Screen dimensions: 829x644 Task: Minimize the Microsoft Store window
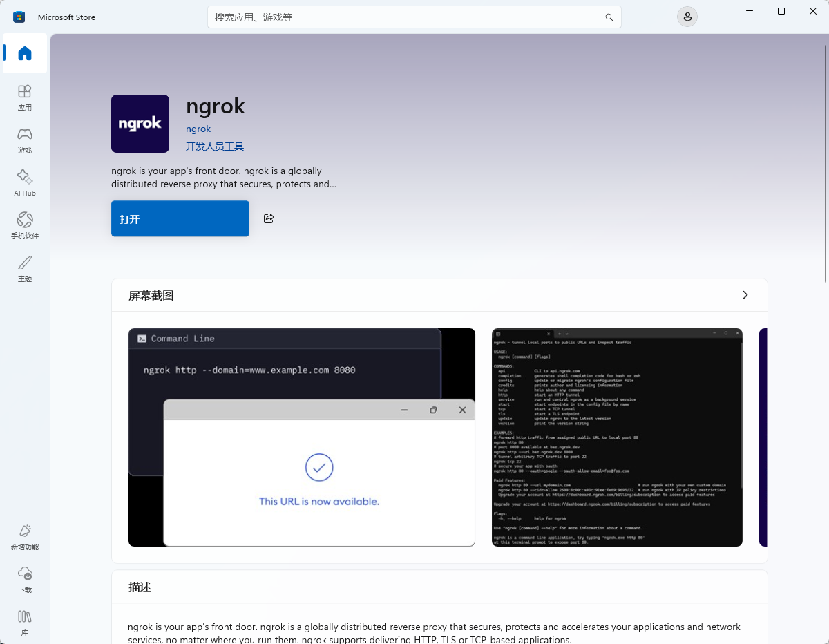750,11
